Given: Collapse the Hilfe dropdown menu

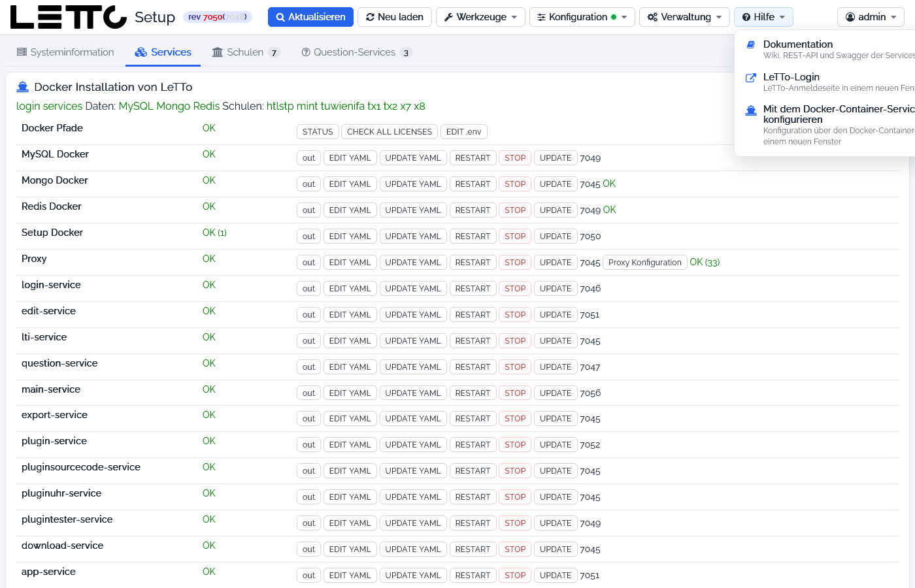Looking at the screenshot, I should pos(763,17).
